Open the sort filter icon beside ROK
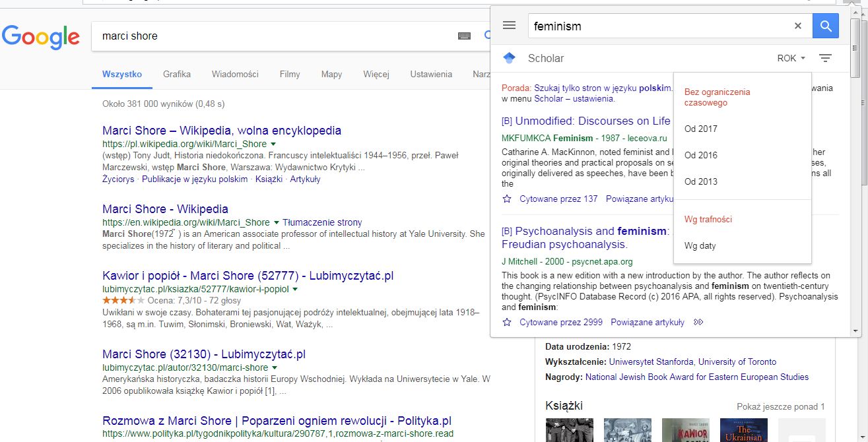 pyautogui.click(x=825, y=58)
